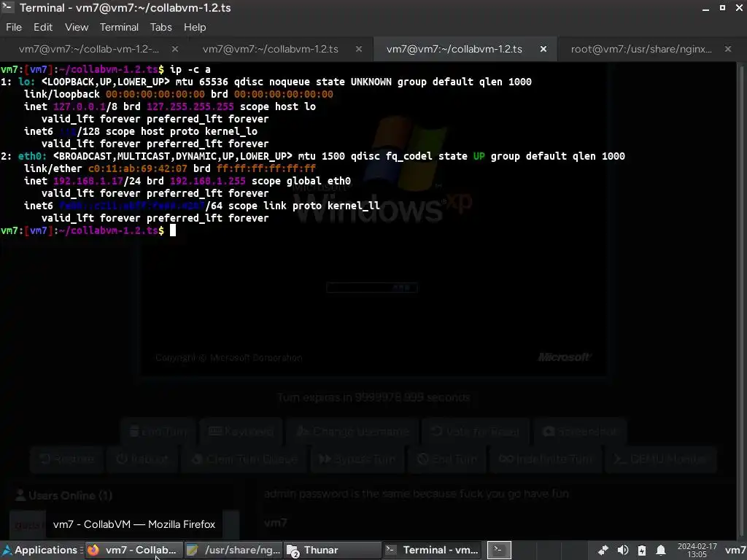Click the Firefox icon in taskbar
The image size is (747, 560).
(93, 550)
